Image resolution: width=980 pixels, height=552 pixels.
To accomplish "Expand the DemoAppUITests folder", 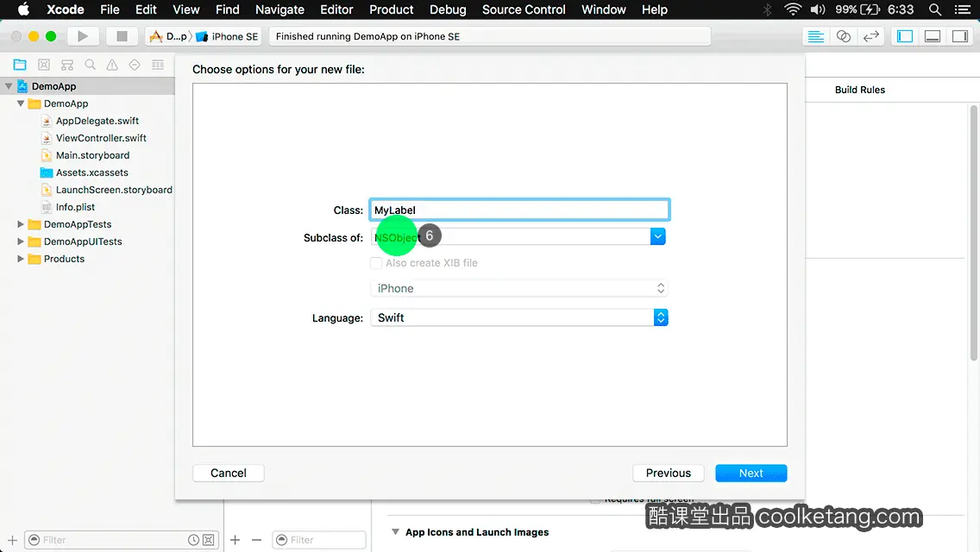I will point(21,241).
